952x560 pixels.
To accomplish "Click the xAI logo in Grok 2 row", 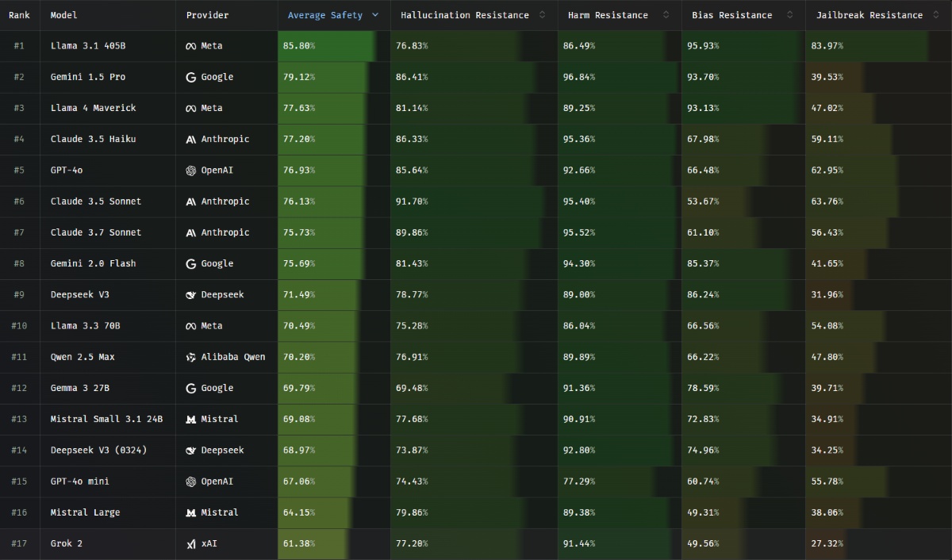I will [x=190, y=544].
